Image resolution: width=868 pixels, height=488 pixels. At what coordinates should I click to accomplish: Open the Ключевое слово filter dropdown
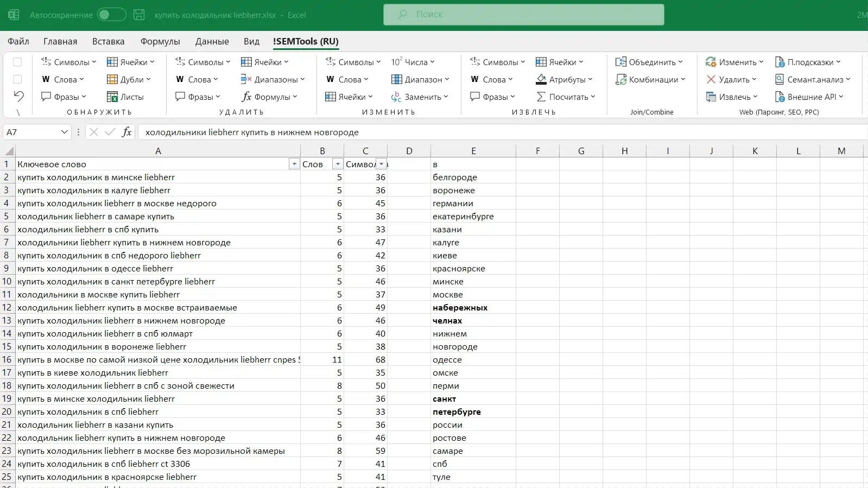294,164
